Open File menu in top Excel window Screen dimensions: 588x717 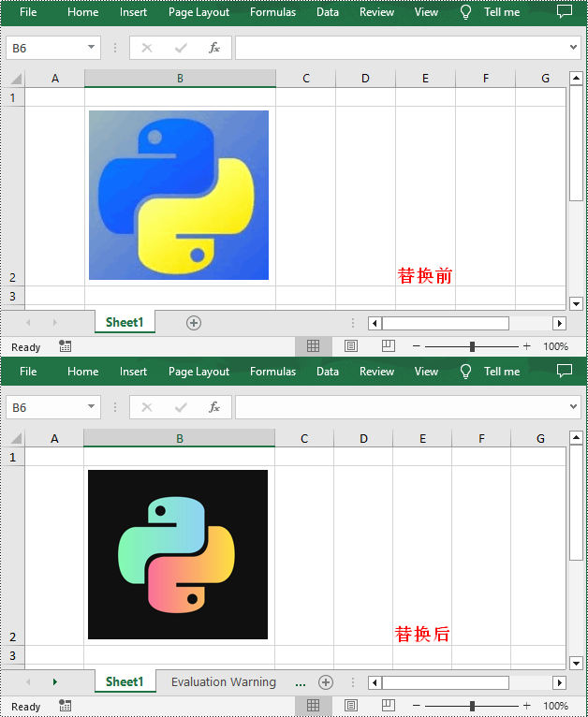pyautogui.click(x=28, y=12)
